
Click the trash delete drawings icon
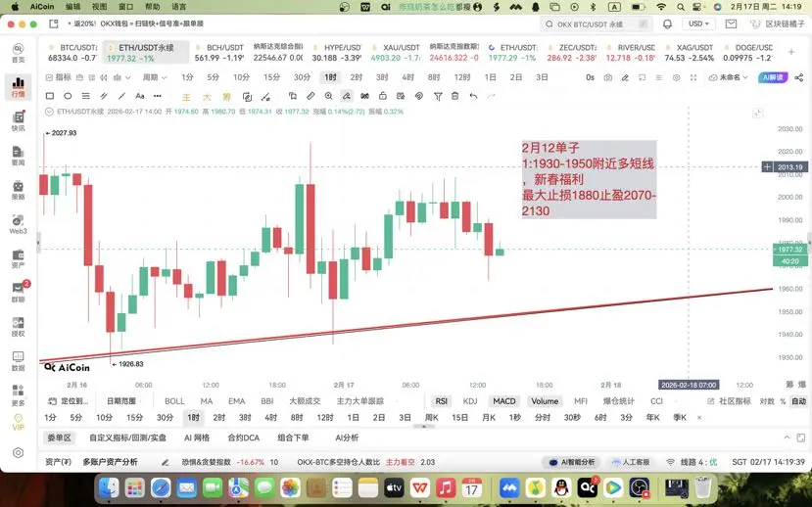tap(455, 96)
